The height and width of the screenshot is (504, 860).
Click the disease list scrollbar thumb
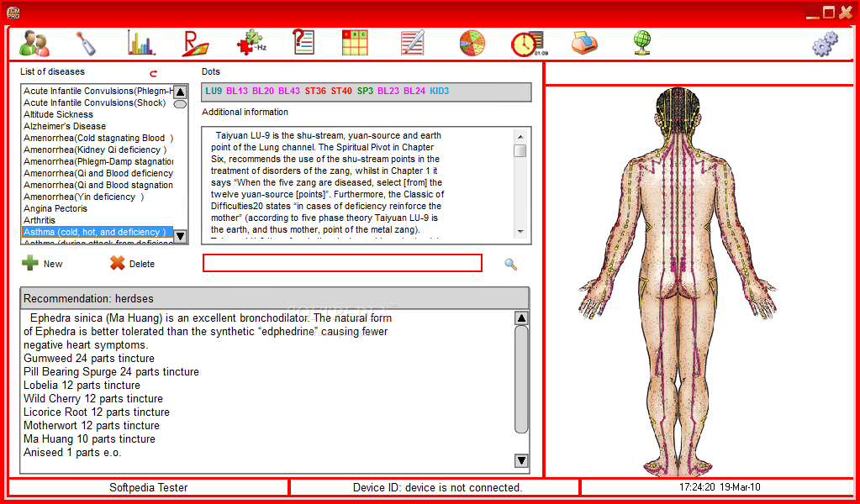pos(181,104)
